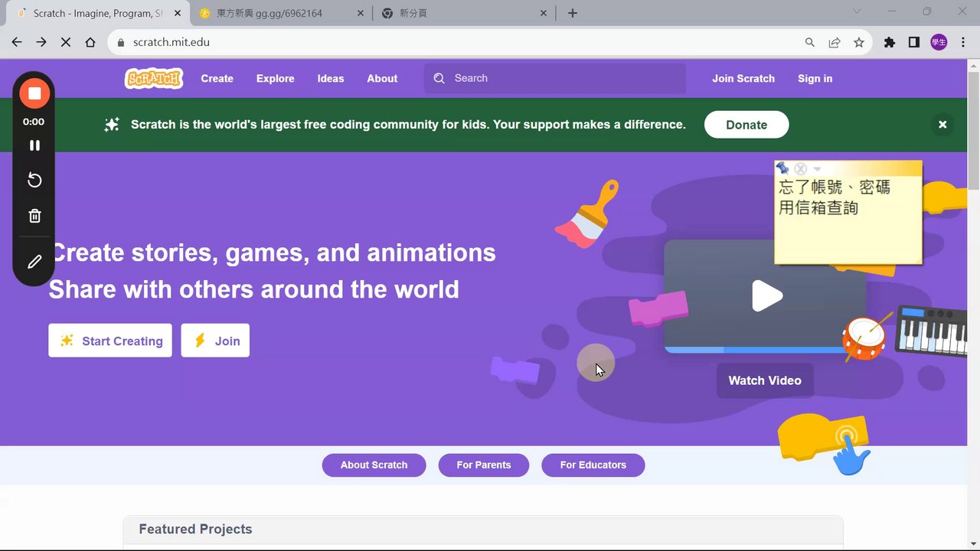
Task: Open the About Scratch page
Action: [x=374, y=465]
